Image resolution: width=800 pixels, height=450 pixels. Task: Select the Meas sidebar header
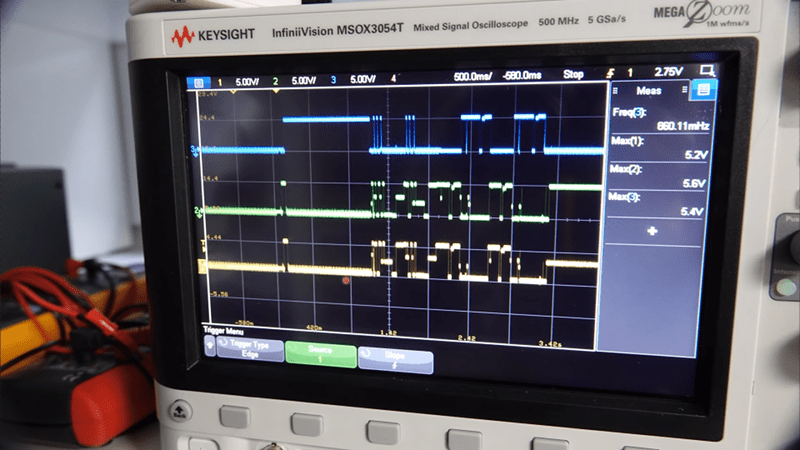click(659, 91)
